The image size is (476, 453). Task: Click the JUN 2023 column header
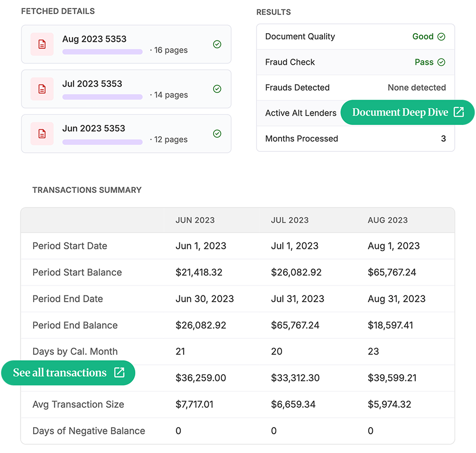point(195,220)
